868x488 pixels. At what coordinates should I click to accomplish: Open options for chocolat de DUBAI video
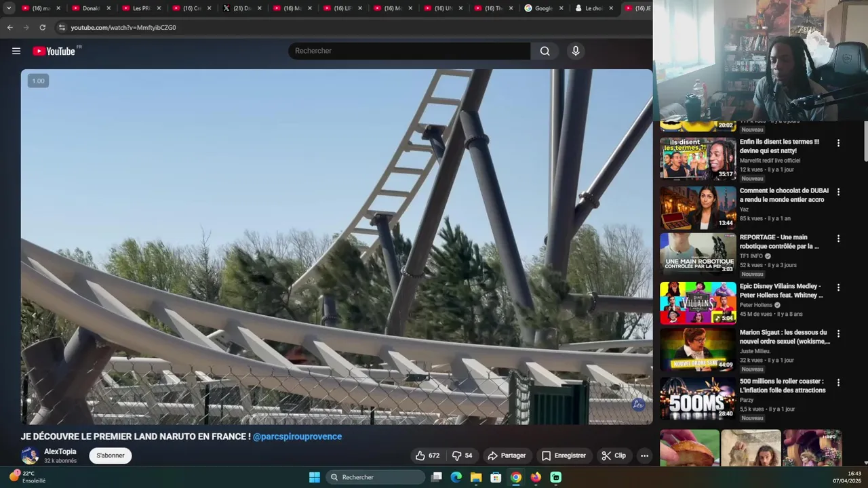click(x=838, y=192)
